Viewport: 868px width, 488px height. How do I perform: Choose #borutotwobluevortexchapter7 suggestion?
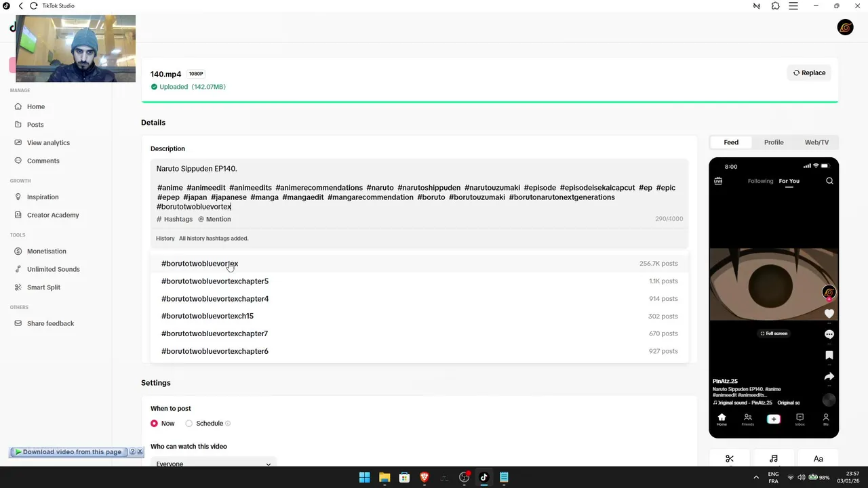pos(419,333)
